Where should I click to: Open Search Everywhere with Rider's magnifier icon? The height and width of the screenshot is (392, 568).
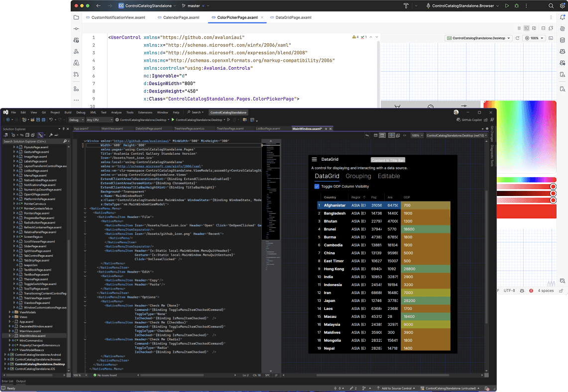[x=551, y=5]
